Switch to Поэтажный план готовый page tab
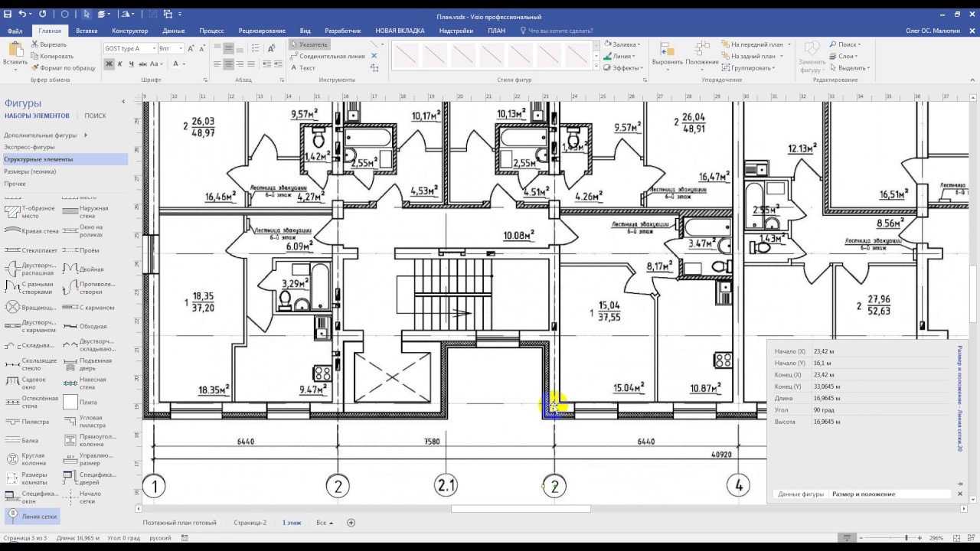Image resolution: width=980 pixels, height=551 pixels. [x=180, y=523]
